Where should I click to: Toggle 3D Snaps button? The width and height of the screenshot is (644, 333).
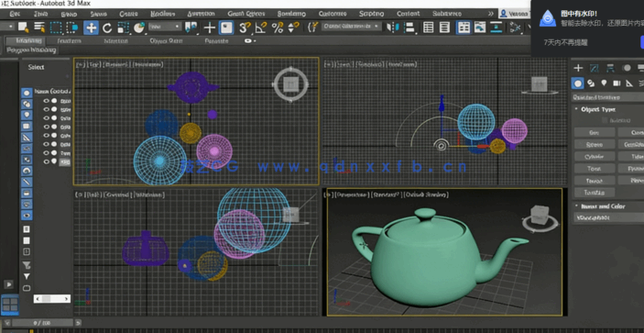pos(246,28)
